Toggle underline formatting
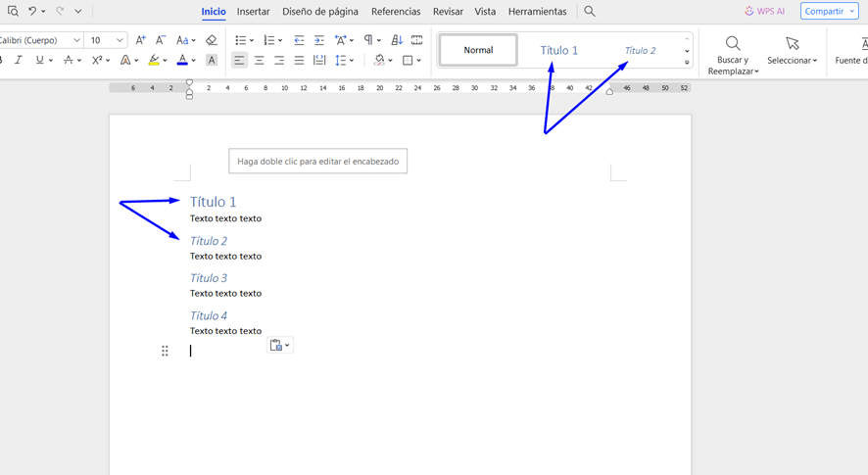868x475 pixels. pyautogui.click(x=39, y=61)
